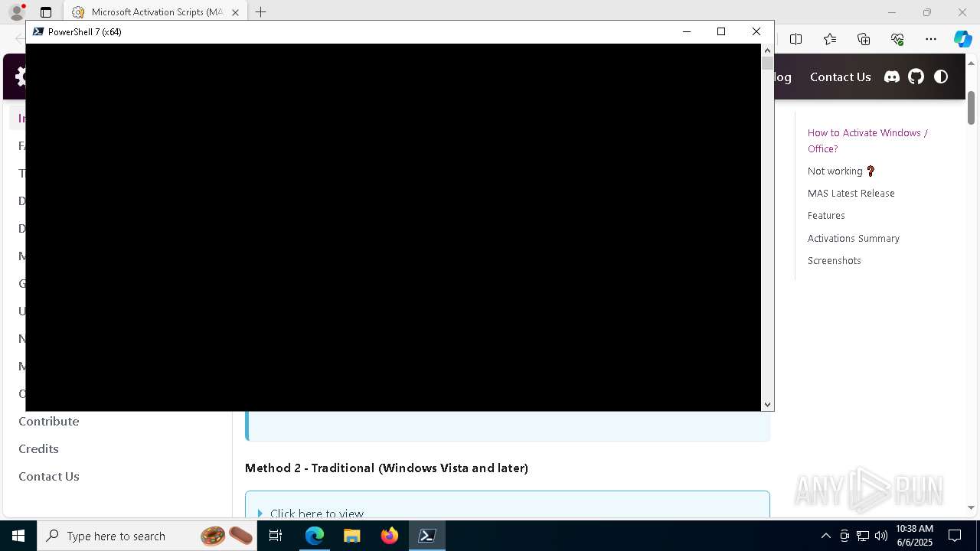980x551 pixels.
Task: Jump to the Features section
Action: (826, 216)
